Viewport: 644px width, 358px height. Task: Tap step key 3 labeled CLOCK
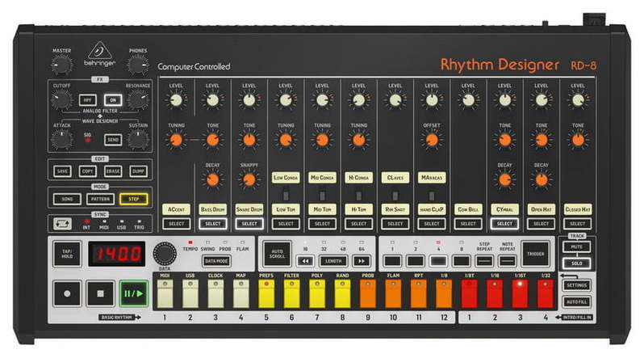pos(215,294)
